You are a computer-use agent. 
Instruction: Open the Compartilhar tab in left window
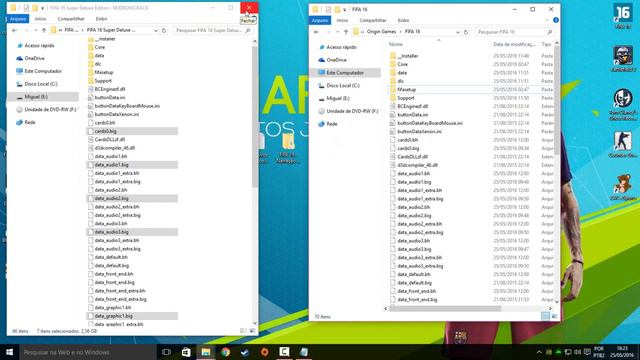click(x=71, y=19)
